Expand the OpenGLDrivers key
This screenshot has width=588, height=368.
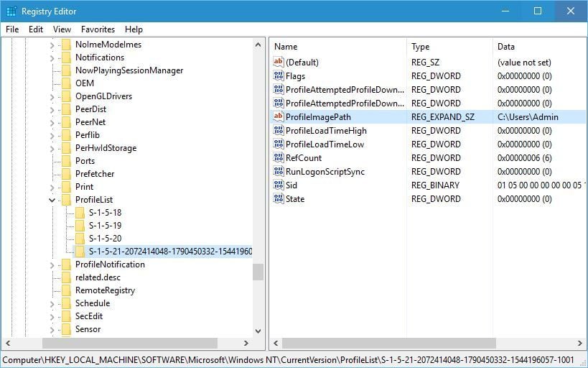52,97
